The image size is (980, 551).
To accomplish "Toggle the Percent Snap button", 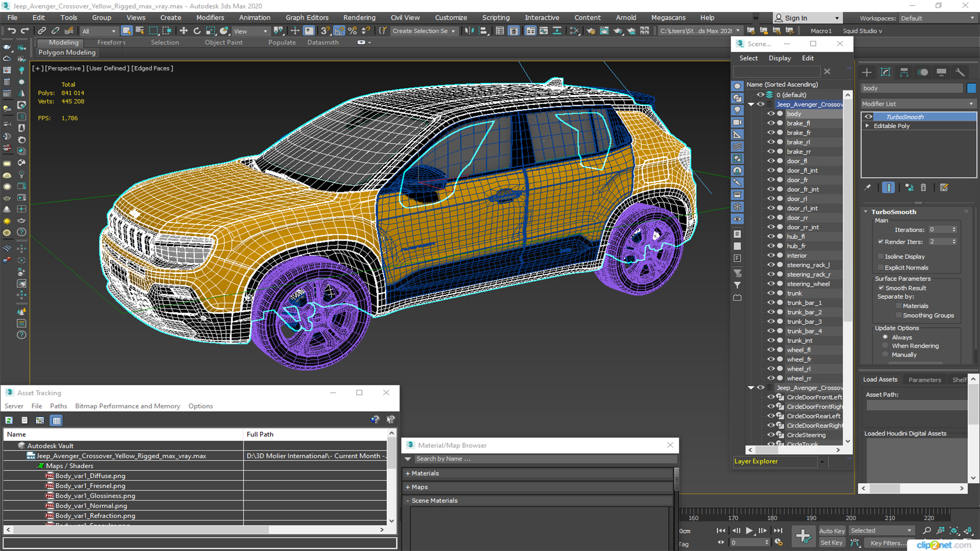I will [x=352, y=31].
